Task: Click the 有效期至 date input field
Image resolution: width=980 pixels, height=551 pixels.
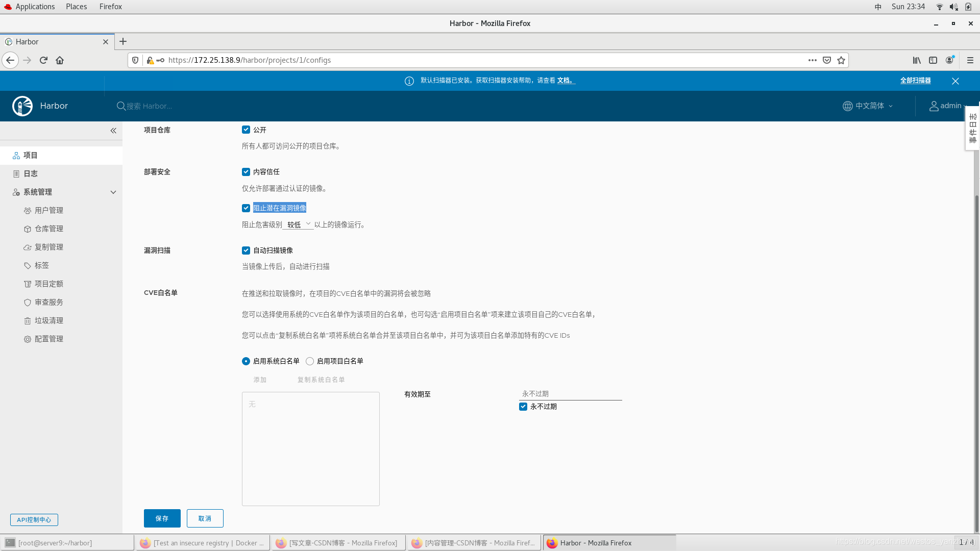Action: 571,394
